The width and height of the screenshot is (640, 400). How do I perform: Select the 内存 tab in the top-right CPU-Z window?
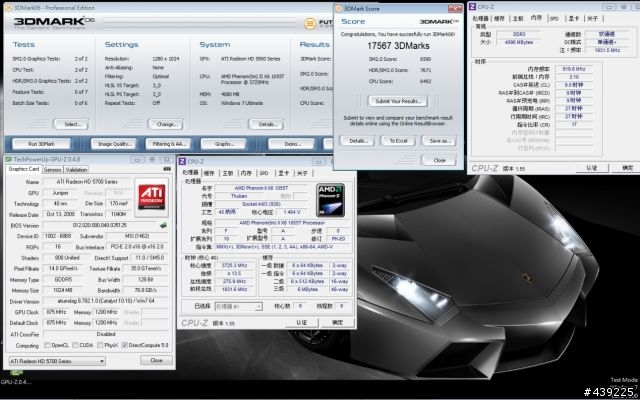point(536,18)
